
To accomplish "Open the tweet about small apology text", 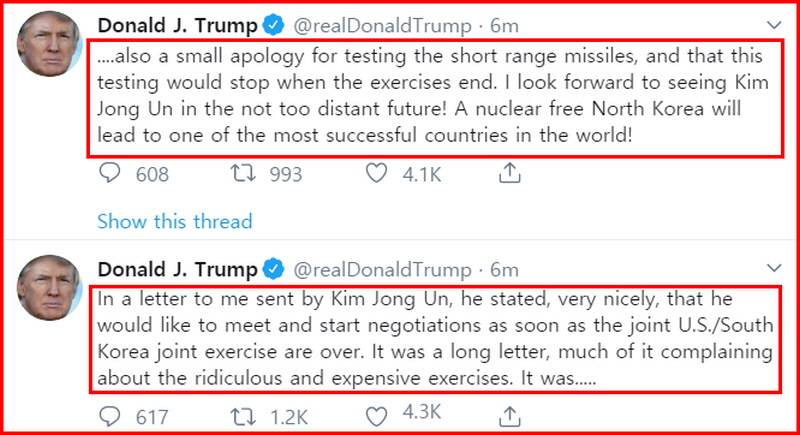I will pyautogui.click(x=435, y=97).
